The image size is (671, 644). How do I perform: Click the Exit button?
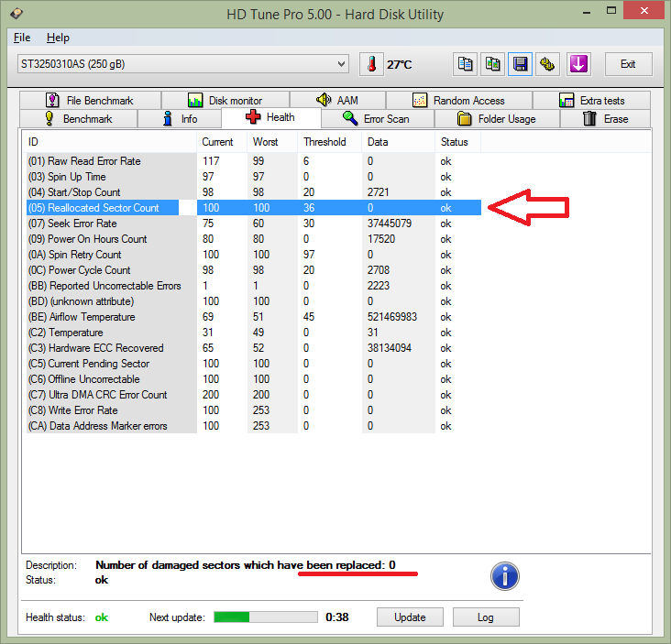pos(628,64)
